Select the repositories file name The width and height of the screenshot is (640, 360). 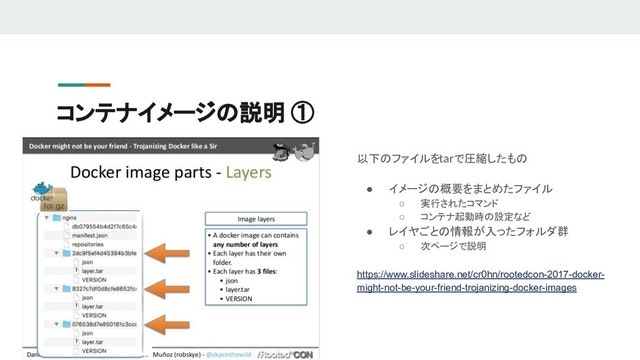pyautogui.click(x=88, y=244)
